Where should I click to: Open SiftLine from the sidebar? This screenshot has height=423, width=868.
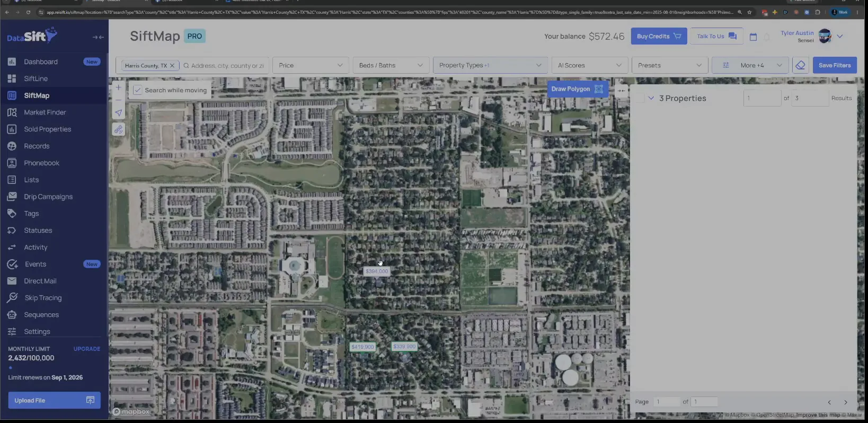coord(36,78)
